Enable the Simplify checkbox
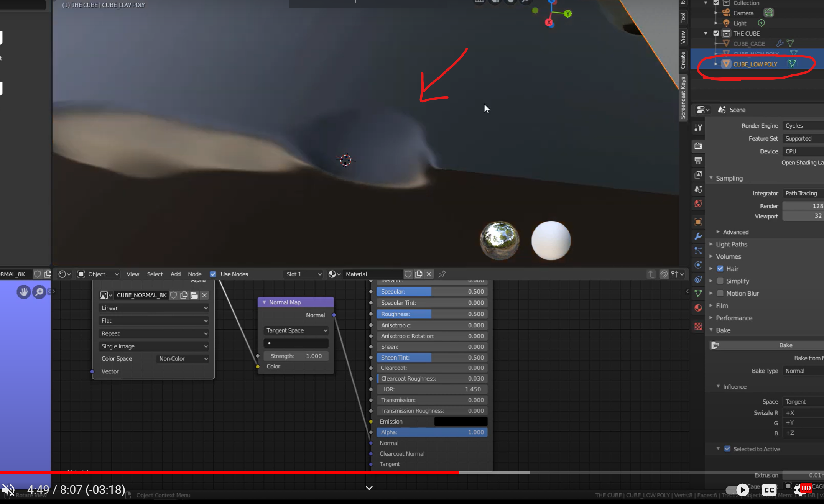The image size is (824, 504). 720,281
